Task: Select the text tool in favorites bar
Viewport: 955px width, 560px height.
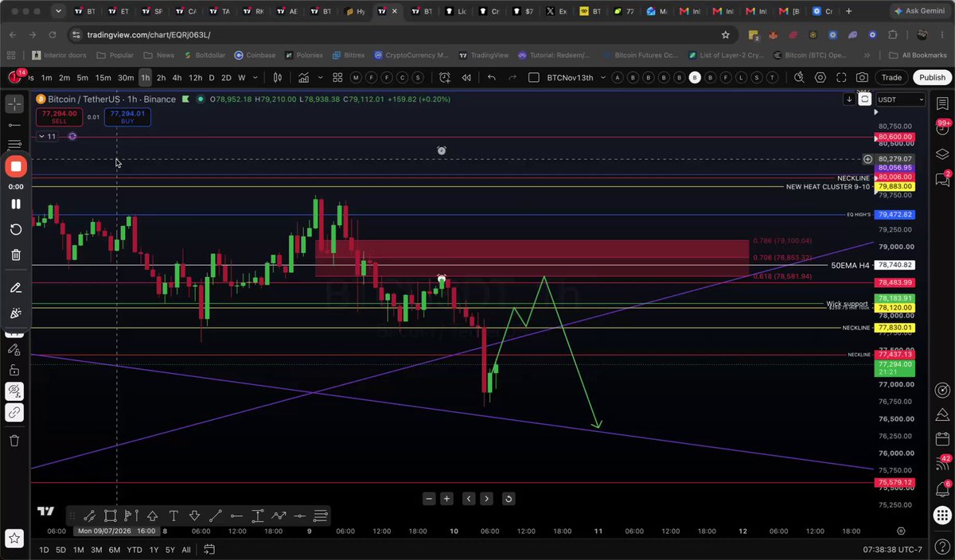Action: (x=173, y=515)
